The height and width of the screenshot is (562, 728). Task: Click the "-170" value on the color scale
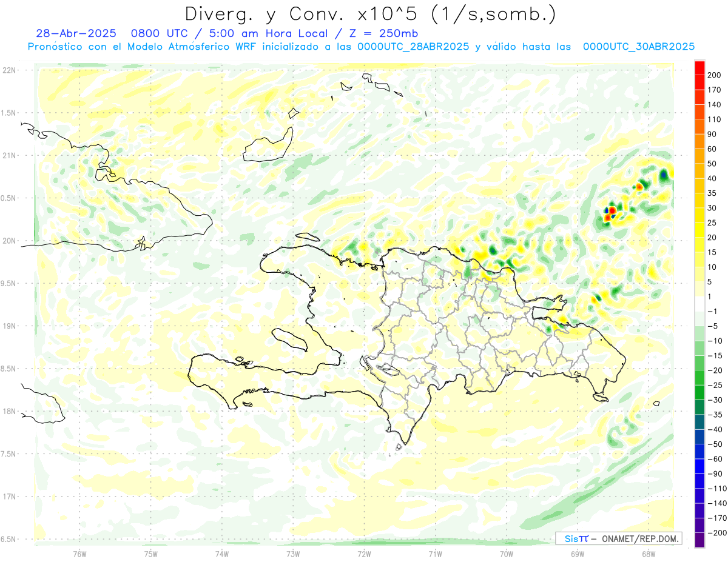[x=718, y=518]
